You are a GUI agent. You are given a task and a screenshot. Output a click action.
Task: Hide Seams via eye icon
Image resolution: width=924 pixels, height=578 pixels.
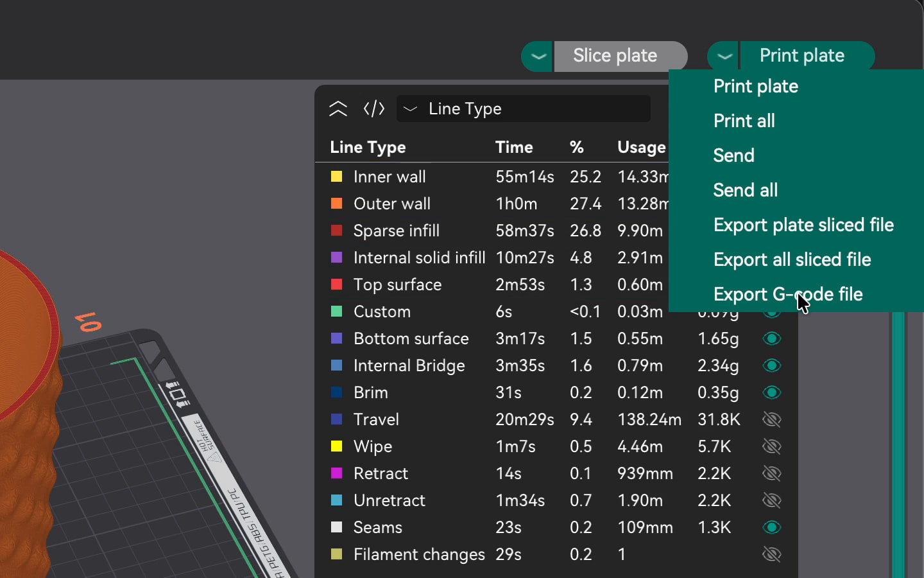[772, 527]
